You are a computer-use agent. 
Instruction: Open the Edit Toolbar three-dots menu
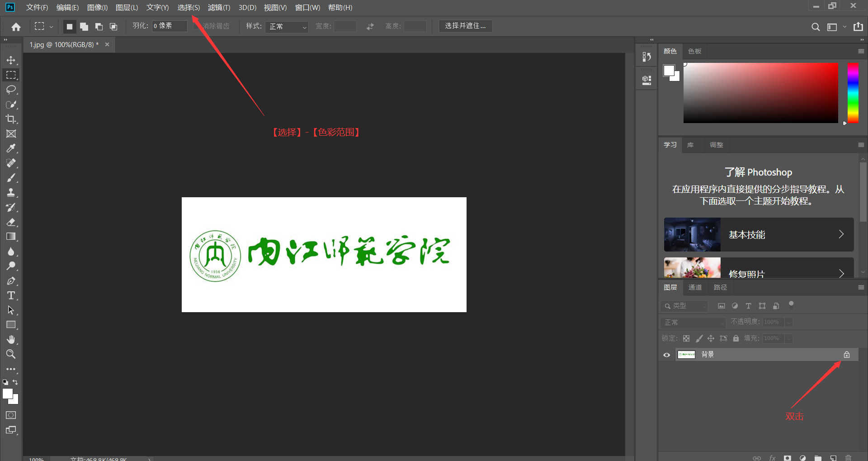point(11,369)
